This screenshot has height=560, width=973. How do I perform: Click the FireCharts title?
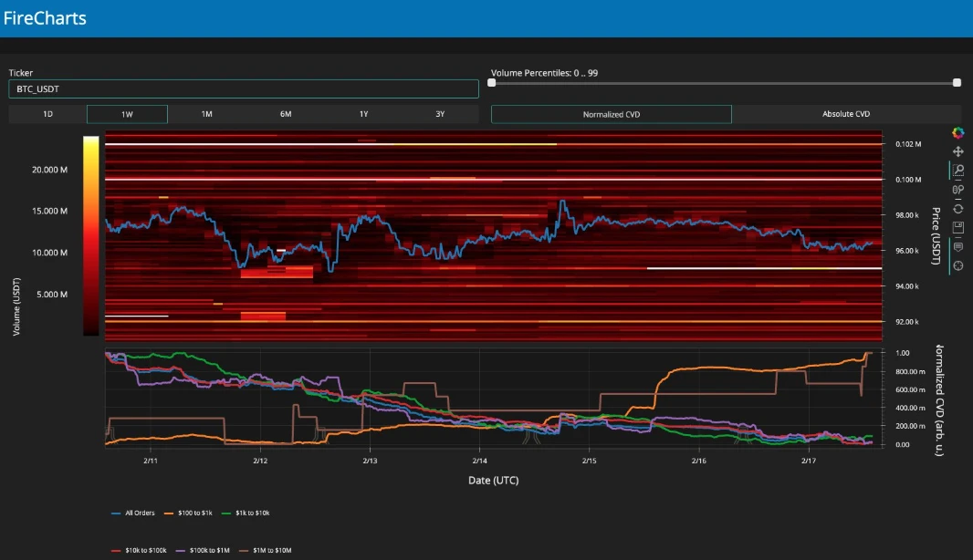point(45,18)
